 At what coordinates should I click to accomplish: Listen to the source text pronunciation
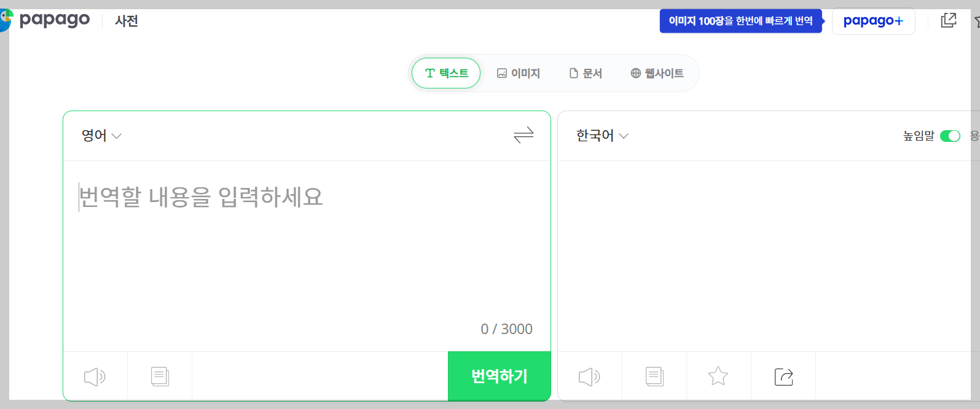(x=94, y=376)
